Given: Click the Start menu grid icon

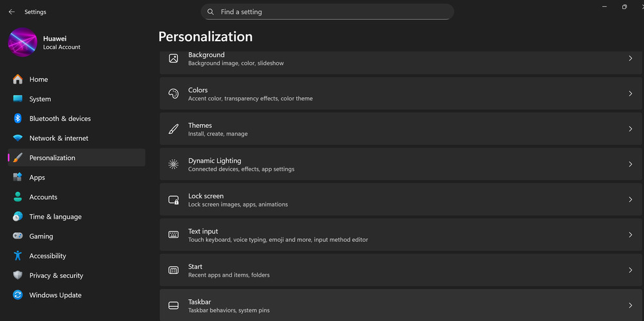Looking at the screenshot, I should 173,270.
